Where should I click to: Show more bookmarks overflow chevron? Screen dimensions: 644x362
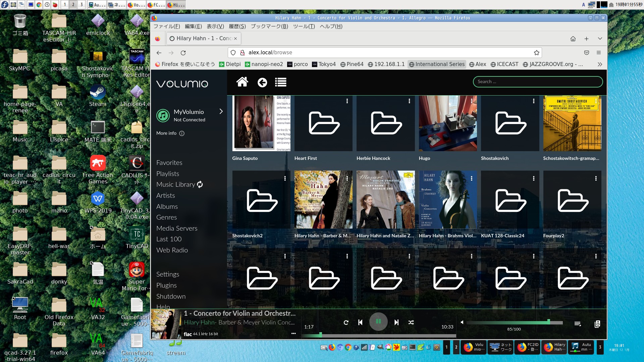point(600,64)
